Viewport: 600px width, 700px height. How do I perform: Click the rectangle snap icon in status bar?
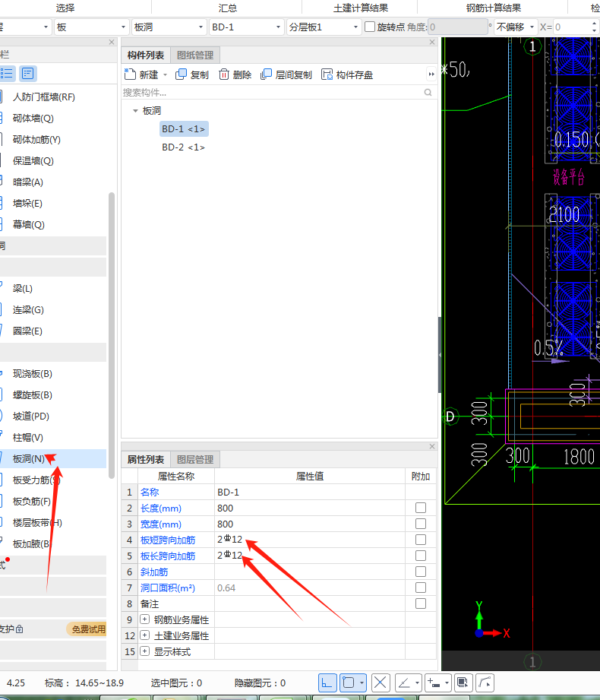(349, 683)
